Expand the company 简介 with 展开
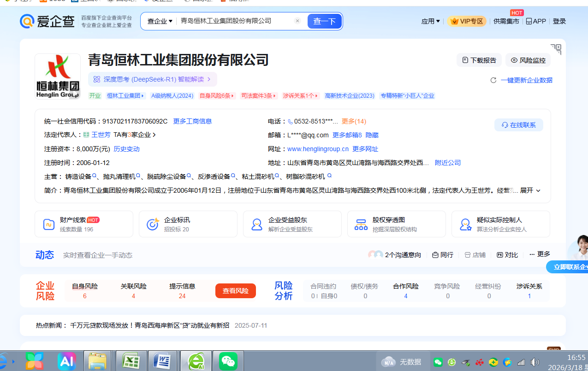 coord(530,190)
